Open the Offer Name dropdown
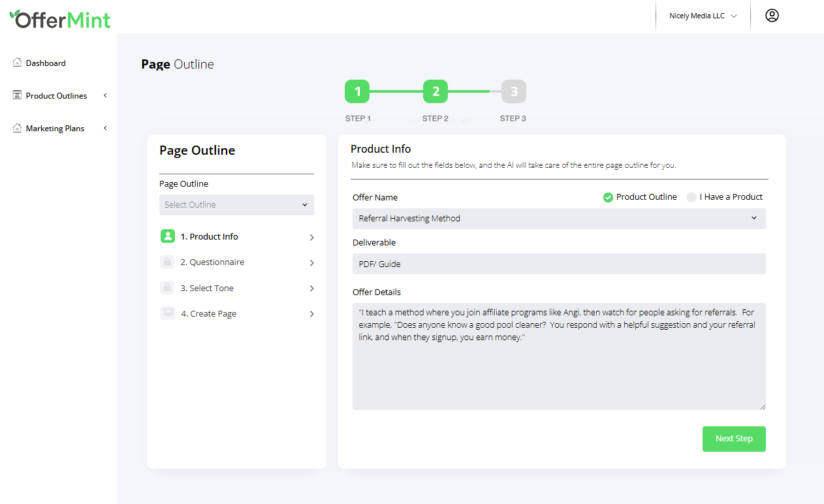 [x=559, y=219]
